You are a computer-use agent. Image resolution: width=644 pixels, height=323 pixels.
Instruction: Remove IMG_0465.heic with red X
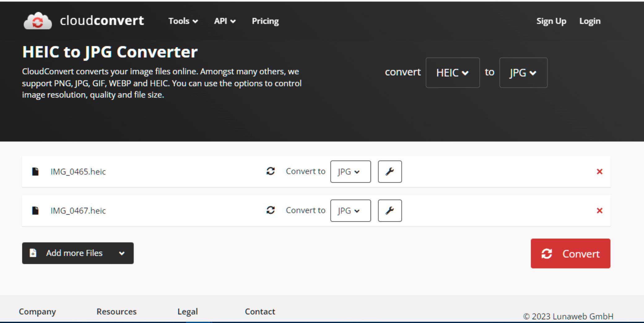point(599,172)
